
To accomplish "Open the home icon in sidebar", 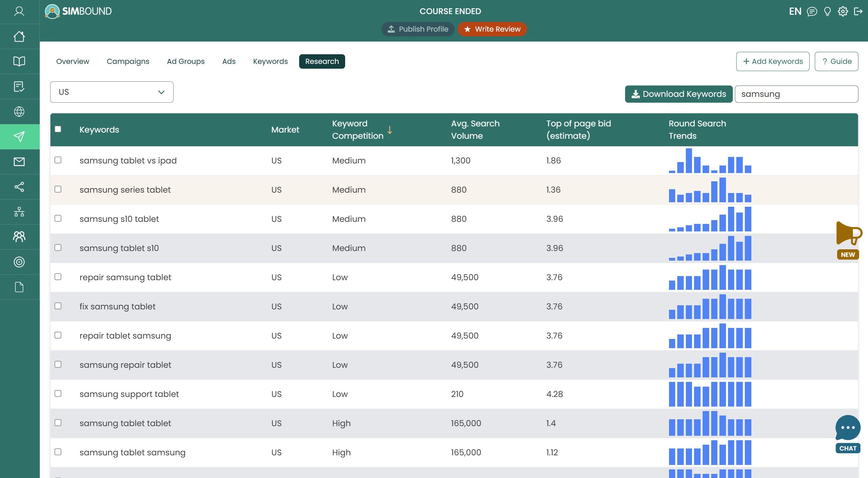I will (x=19, y=36).
